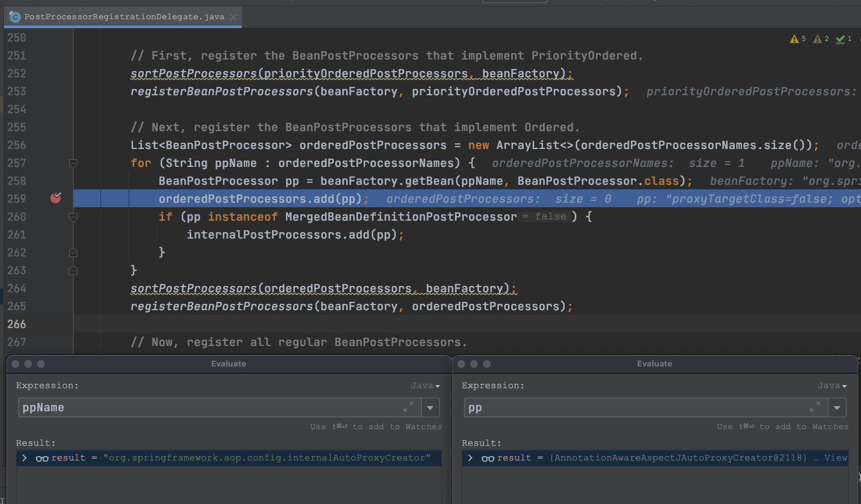This screenshot has width=861, height=504.
Task: Expand the ppName expression editor with the arrows icon
Action: pyautogui.click(x=408, y=407)
